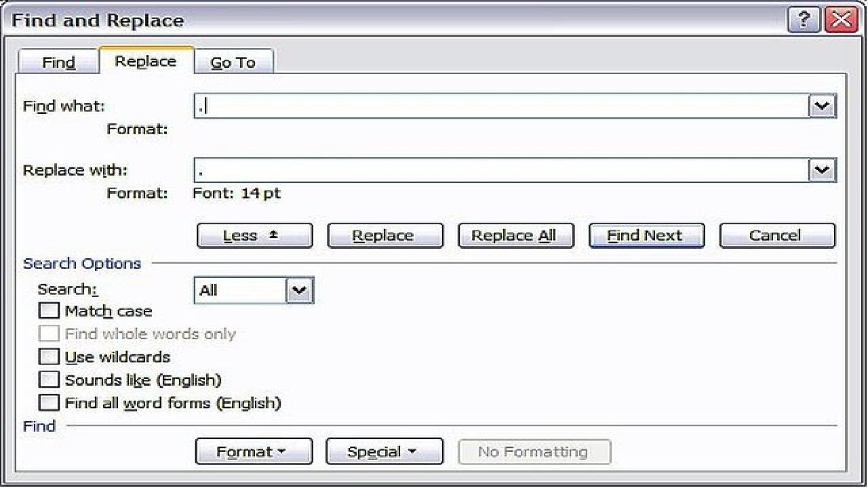Click into the Find what text field
The width and height of the screenshot is (868, 488).
[x=502, y=106]
